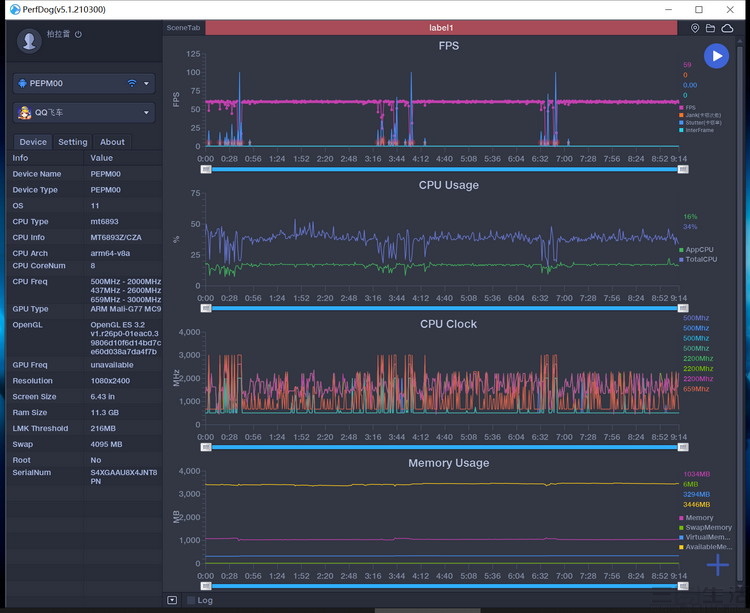Select the GPU Type ARM Mali-G77 value

126,309
